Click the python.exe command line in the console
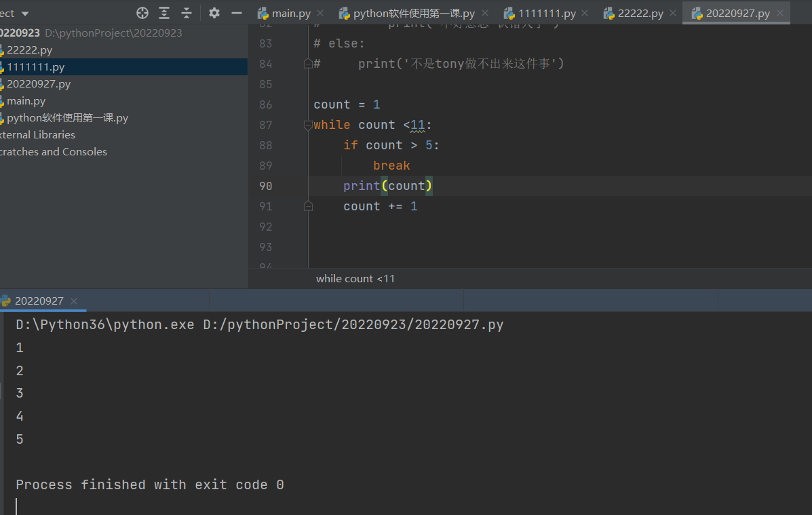Image resolution: width=812 pixels, height=515 pixels. (x=259, y=325)
